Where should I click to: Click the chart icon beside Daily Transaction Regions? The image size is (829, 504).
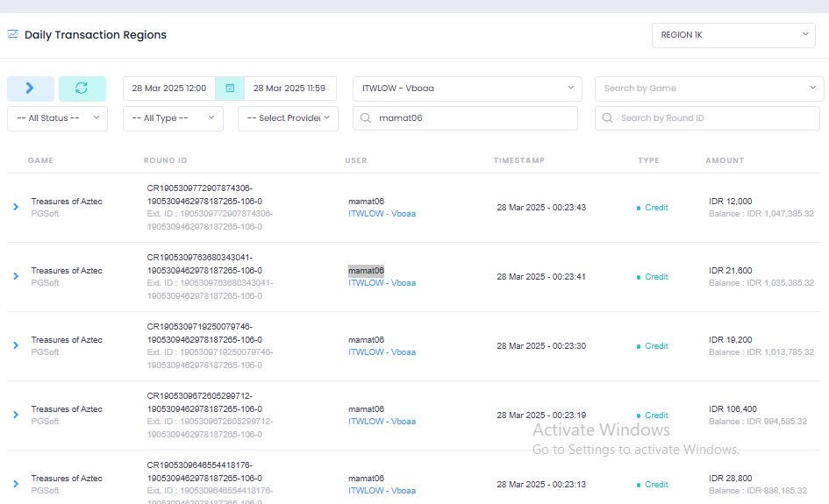[x=12, y=34]
